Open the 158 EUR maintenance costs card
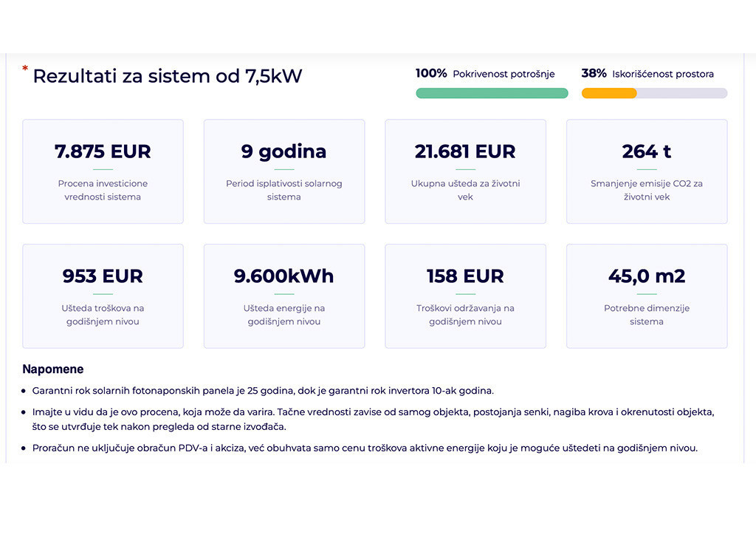 point(465,296)
